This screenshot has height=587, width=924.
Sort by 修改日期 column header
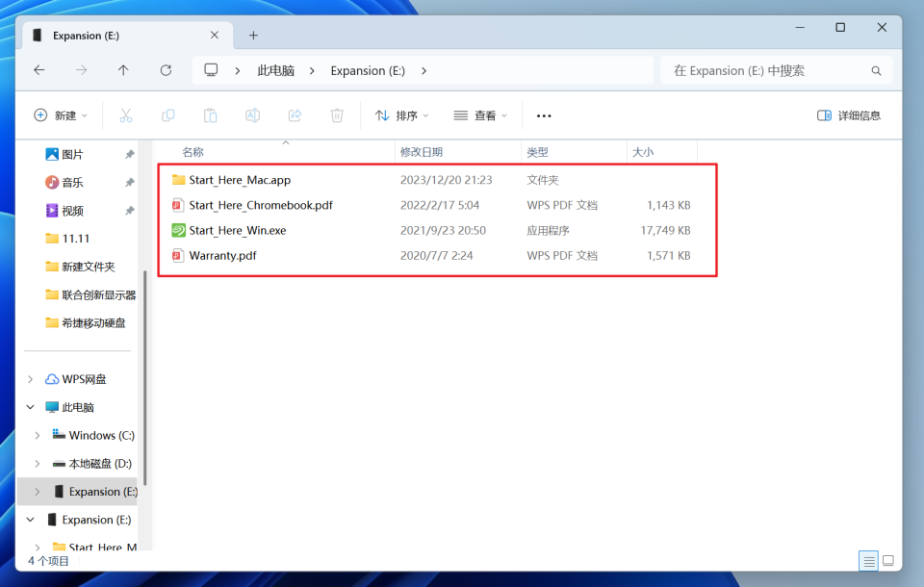[422, 152]
